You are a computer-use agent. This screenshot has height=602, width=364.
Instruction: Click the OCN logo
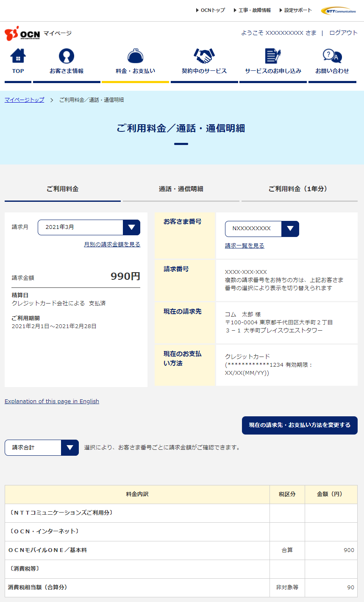point(22,33)
